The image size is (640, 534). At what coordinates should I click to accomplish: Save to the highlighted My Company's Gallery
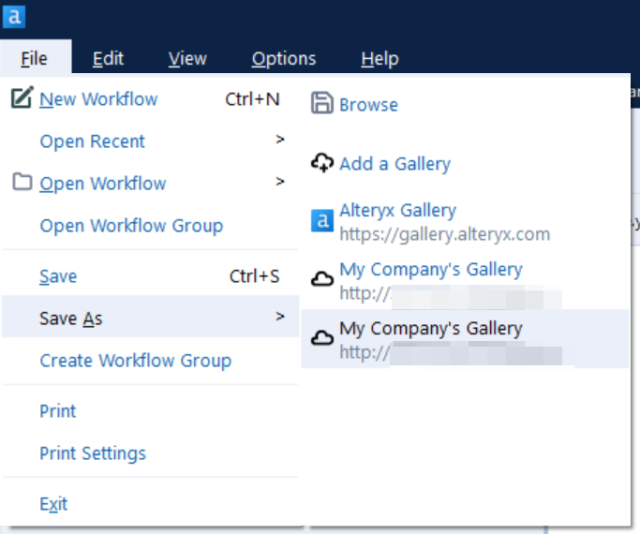[465, 339]
